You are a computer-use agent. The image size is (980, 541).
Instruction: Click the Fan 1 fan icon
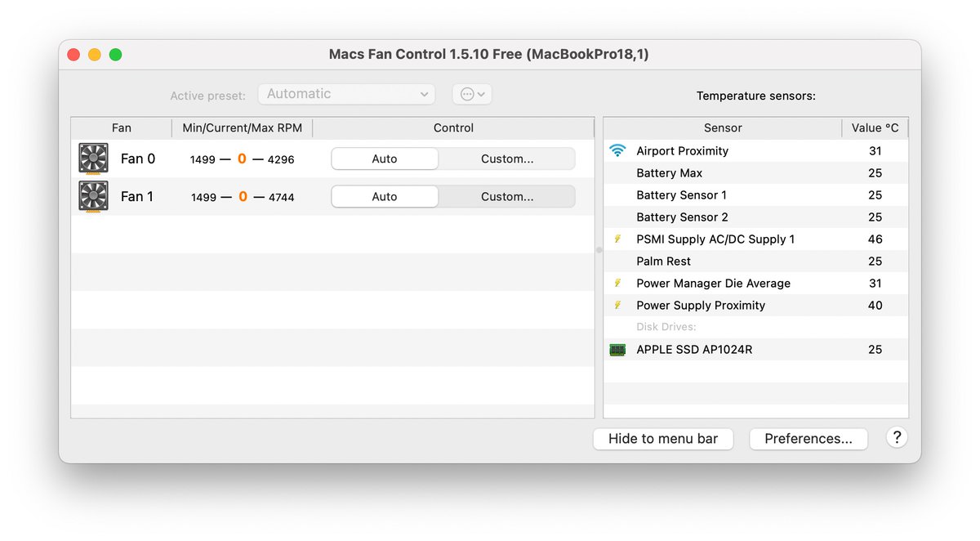click(x=93, y=196)
